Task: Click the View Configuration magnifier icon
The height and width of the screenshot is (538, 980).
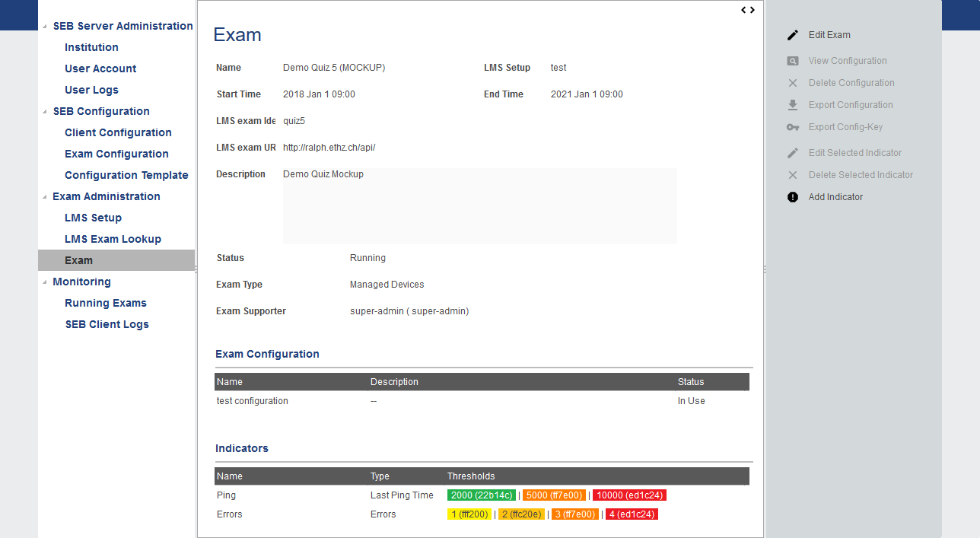Action: [793, 61]
